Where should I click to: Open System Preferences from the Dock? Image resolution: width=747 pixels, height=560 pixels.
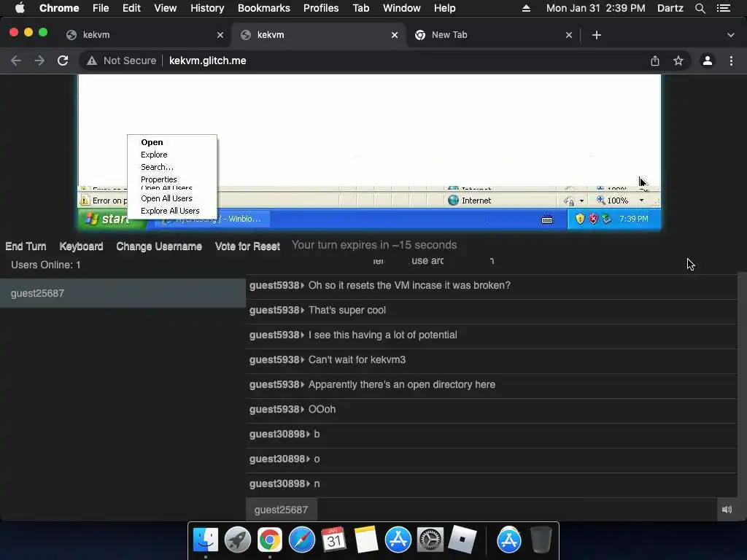(430, 540)
